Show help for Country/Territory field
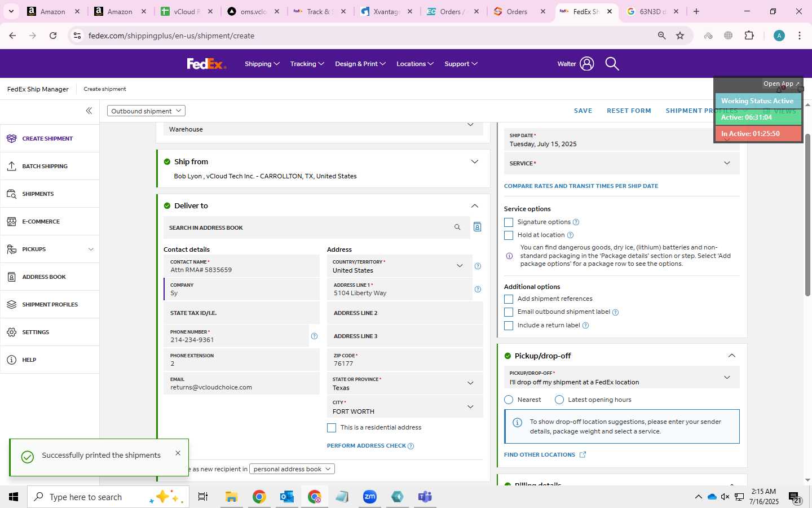The height and width of the screenshot is (508, 812). [478, 266]
